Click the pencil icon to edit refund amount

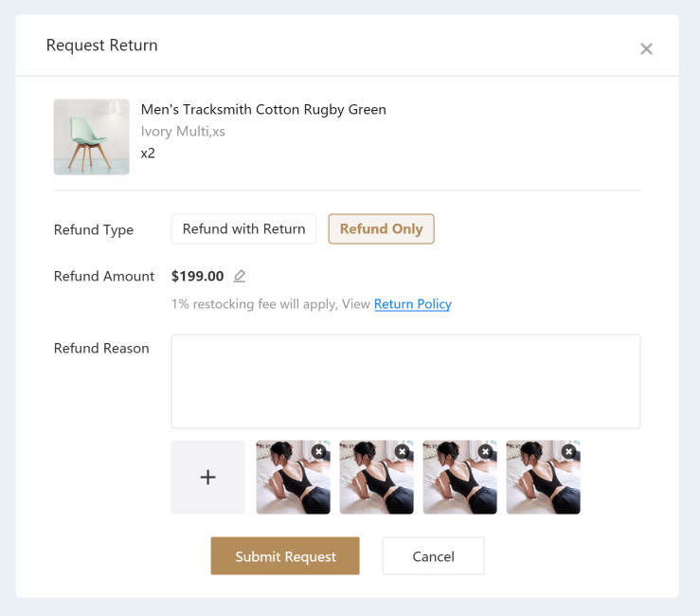point(240,277)
